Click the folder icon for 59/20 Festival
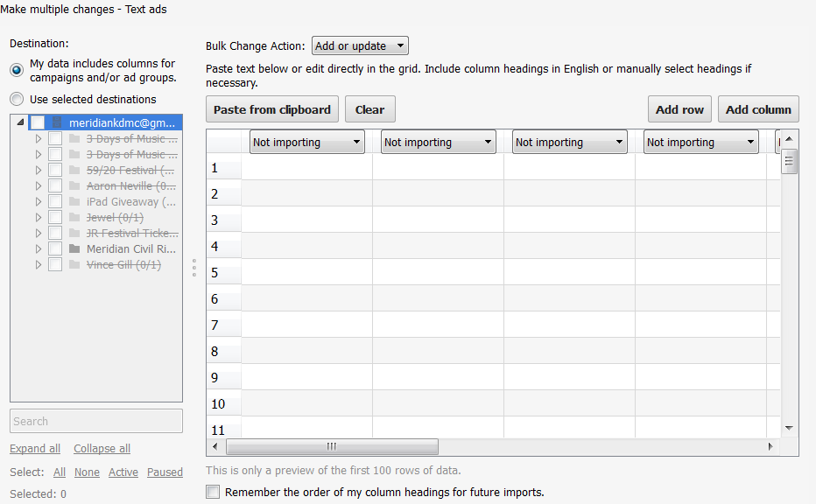Image resolution: width=816 pixels, height=504 pixels. [x=75, y=170]
